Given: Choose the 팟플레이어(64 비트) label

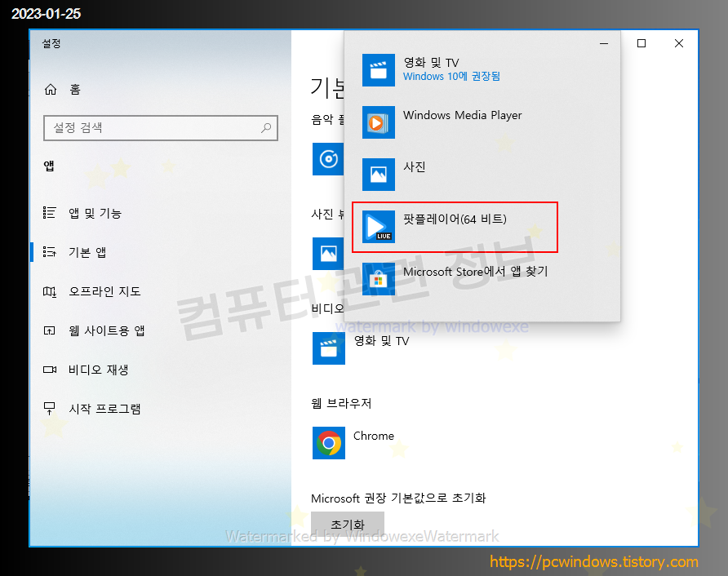Looking at the screenshot, I should [x=455, y=219].
